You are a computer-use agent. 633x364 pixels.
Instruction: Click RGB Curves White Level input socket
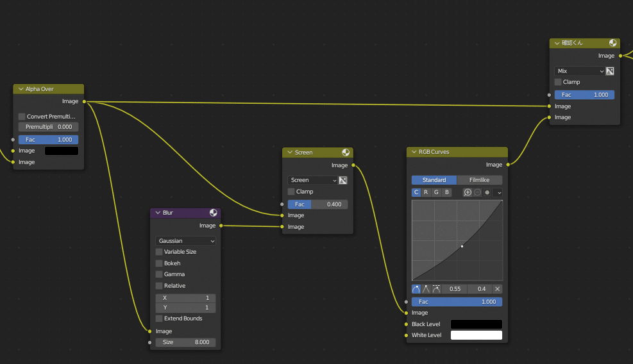[x=406, y=335]
